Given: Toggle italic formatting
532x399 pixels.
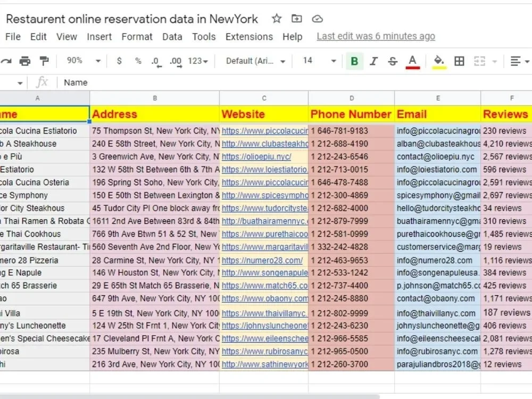Looking at the screenshot, I should point(373,61).
